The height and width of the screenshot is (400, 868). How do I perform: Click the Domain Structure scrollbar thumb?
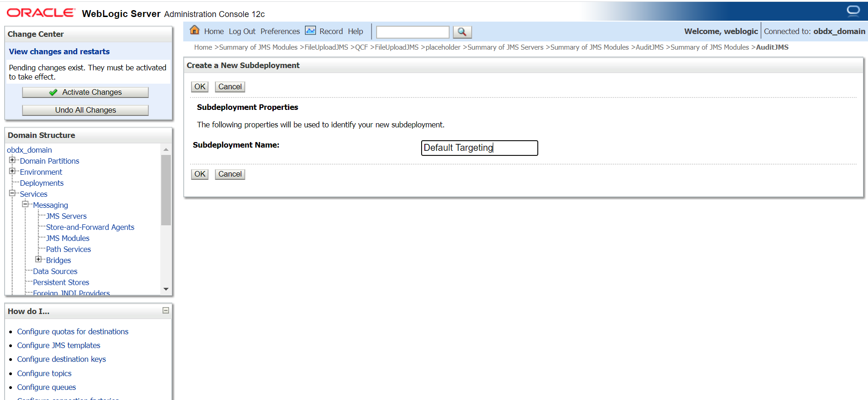[x=166, y=190]
